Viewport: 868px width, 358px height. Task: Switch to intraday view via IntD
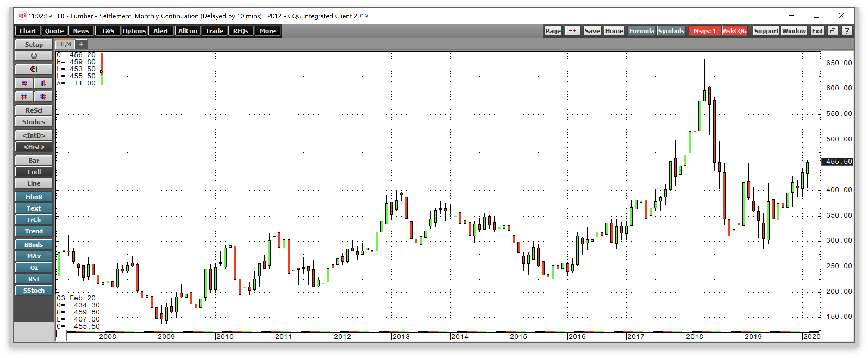coord(34,135)
